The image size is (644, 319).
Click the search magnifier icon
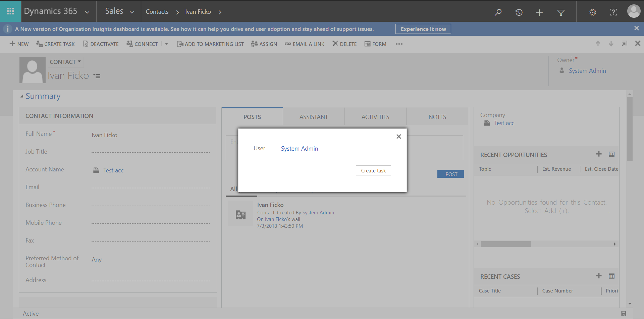[x=498, y=12]
